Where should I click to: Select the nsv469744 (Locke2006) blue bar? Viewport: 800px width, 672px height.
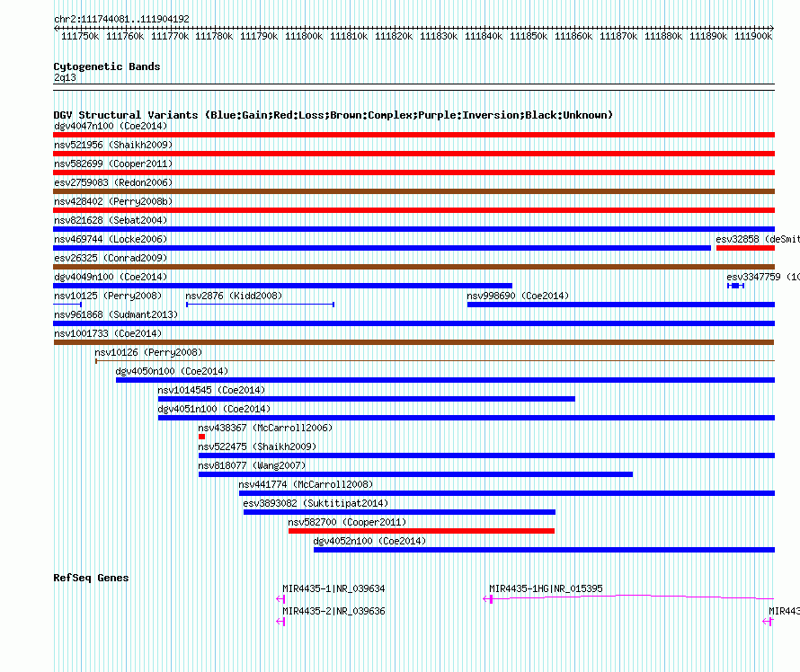[x=382, y=248]
